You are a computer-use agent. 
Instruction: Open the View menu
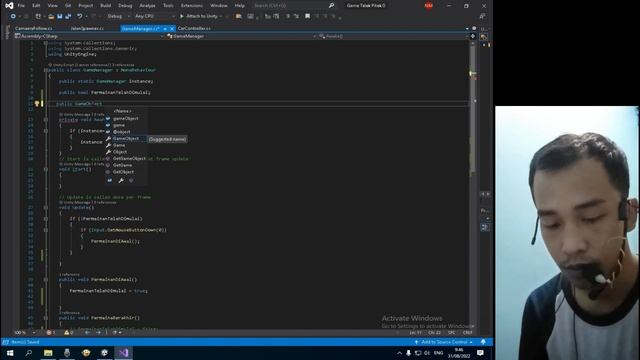[53, 6]
